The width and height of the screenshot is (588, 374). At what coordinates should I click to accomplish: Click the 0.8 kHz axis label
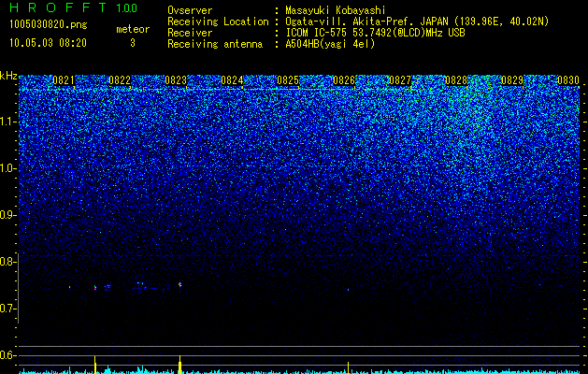(x=8, y=262)
